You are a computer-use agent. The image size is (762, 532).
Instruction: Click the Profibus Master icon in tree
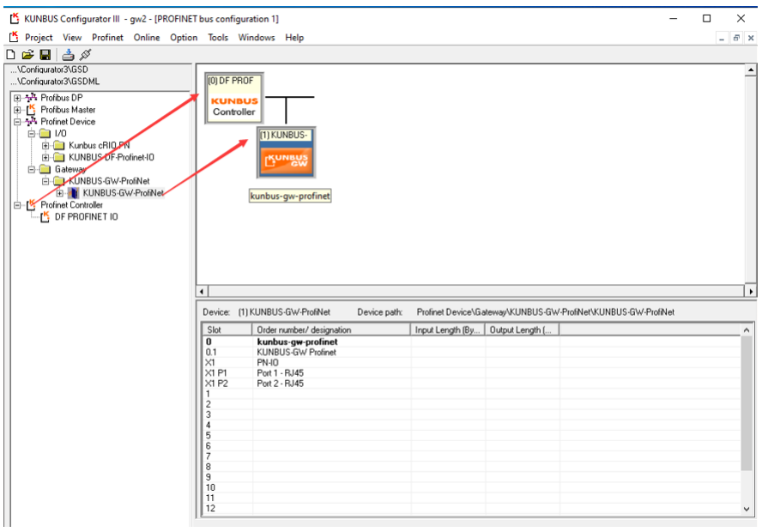click(x=31, y=110)
